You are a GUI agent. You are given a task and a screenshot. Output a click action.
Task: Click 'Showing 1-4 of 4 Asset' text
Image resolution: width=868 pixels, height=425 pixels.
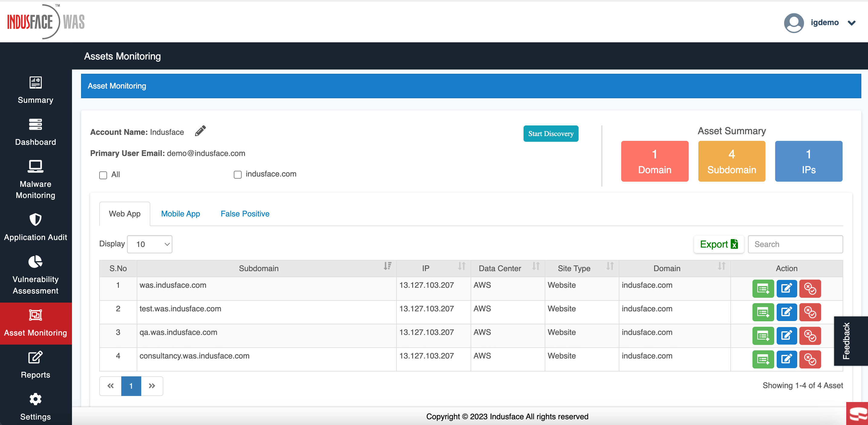pyautogui.click(x=803, y=386)
